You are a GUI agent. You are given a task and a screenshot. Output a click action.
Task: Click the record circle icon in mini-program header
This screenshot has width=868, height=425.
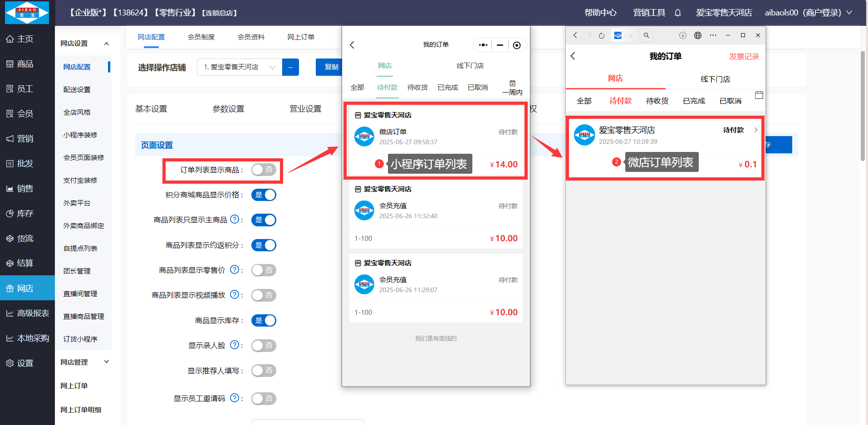517,45
